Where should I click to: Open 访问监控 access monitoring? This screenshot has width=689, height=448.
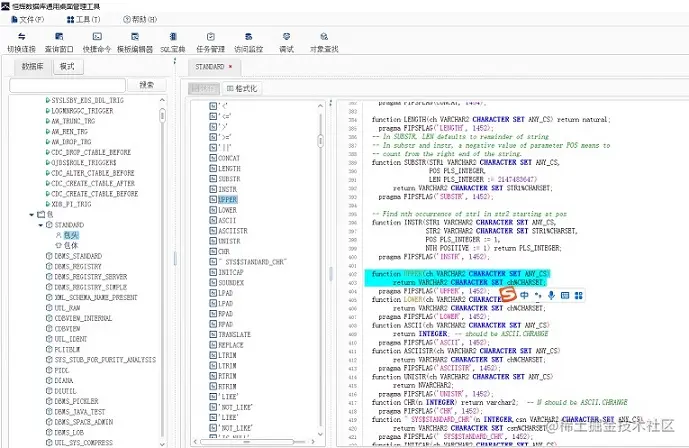248,42
